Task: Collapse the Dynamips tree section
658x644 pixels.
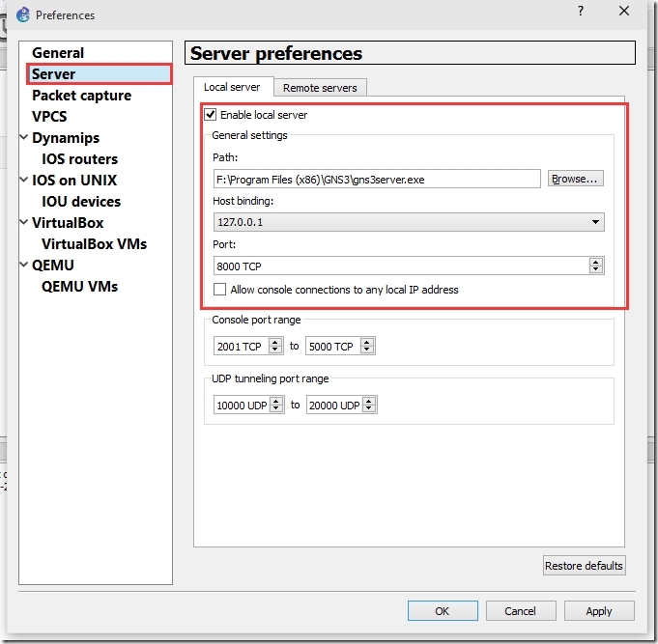Action: (24, 137)
